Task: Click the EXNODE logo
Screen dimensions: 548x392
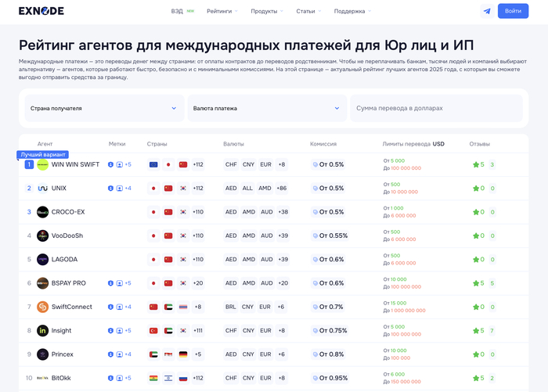Action: [x=41, y=11]
